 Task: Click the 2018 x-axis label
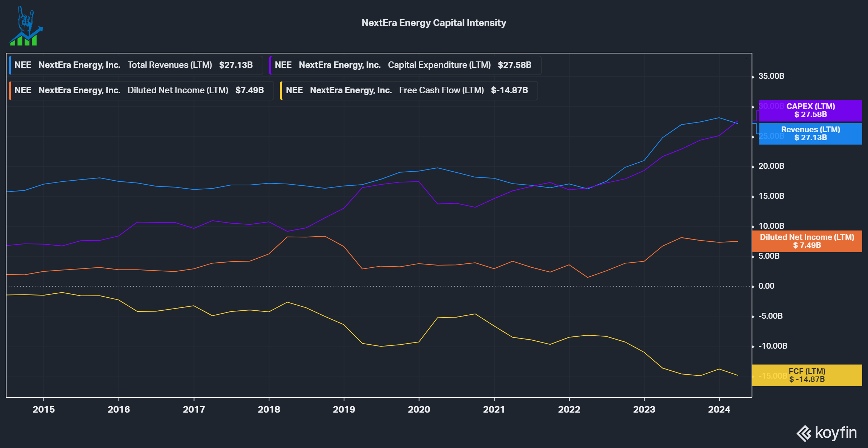pos(269,409)
